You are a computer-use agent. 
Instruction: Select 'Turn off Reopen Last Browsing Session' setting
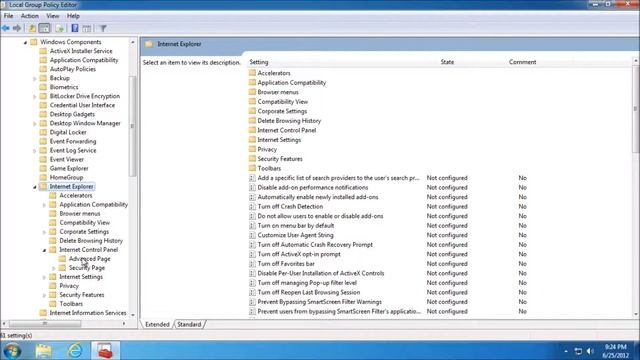[x=309, y=292]
